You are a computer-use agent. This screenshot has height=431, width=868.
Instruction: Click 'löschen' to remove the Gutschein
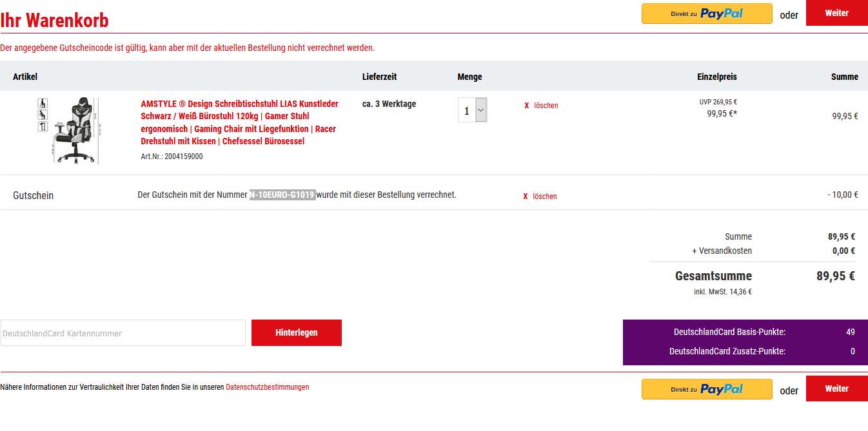pos(544,196)
